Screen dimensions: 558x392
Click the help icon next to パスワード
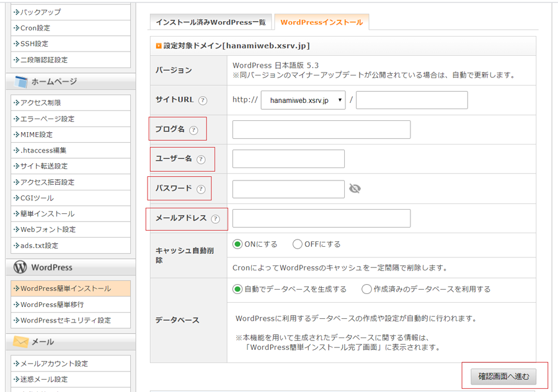click(201, 189)
